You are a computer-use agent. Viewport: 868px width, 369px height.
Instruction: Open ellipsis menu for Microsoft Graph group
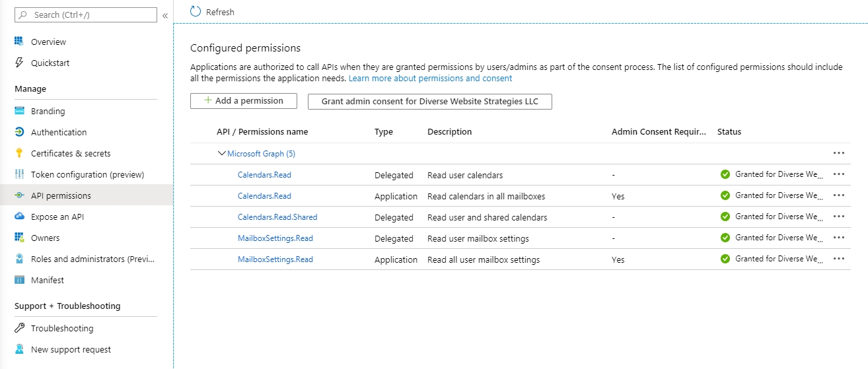coord(839,152)
